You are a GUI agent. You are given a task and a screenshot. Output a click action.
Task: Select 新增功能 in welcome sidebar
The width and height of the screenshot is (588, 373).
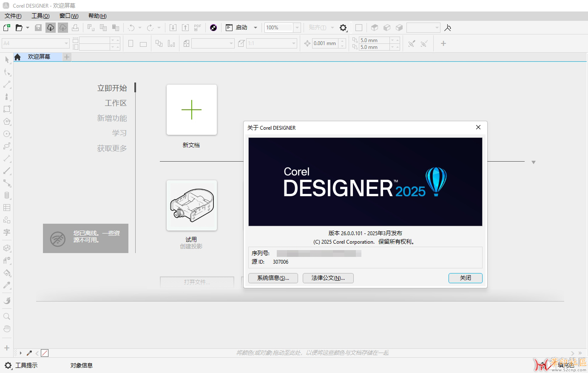[x=112, y=118]
